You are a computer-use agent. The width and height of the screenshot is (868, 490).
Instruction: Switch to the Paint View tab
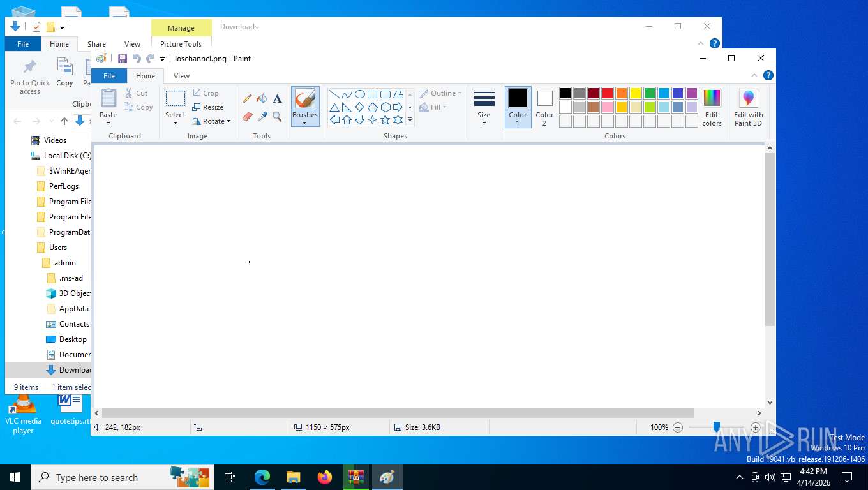[x=181, y=76]
